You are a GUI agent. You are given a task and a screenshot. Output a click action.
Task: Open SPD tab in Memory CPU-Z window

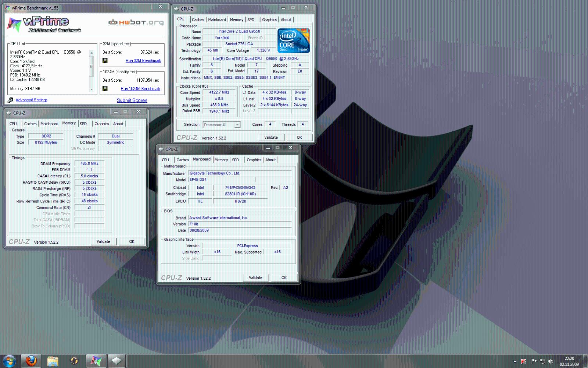(x=83, y=124)
